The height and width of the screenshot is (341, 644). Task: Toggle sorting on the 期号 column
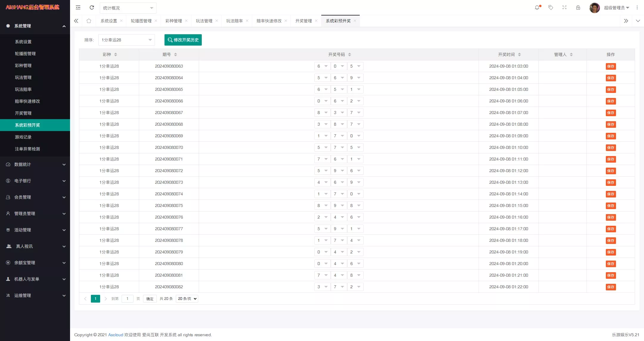pyautogui.click(x=176, y=55)
